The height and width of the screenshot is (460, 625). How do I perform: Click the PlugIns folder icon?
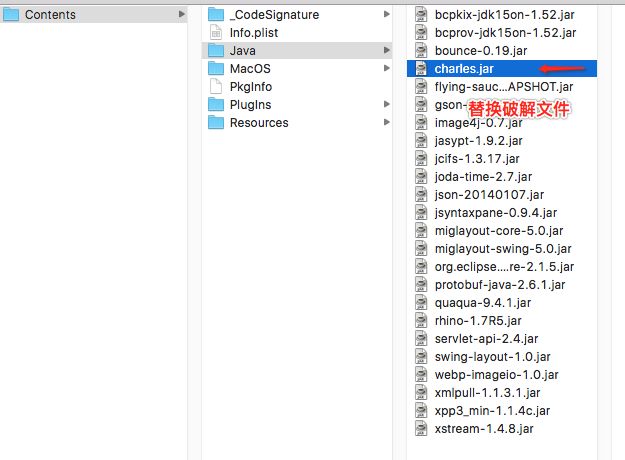coord(216,104)
